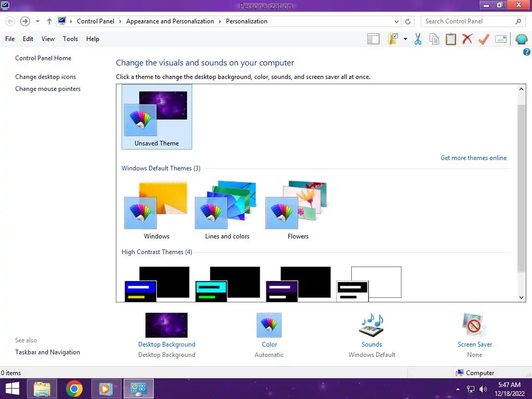Expand the folder options dropdown arrow
This screenshot has height=399, width=532.
point(405,39)
